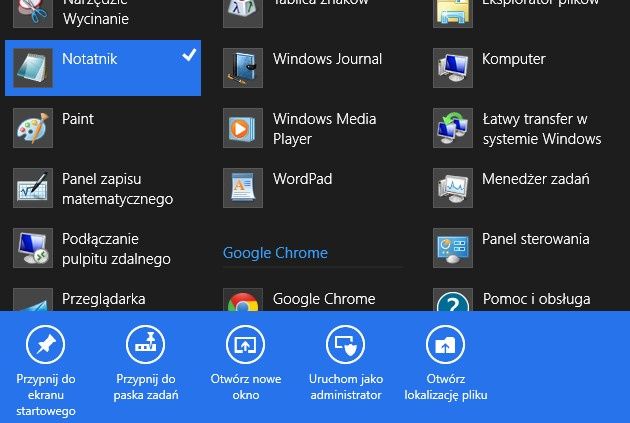Click the Panel zapisu matematycznego icon
Screen dimensions: 630x423
coord(33,188)
